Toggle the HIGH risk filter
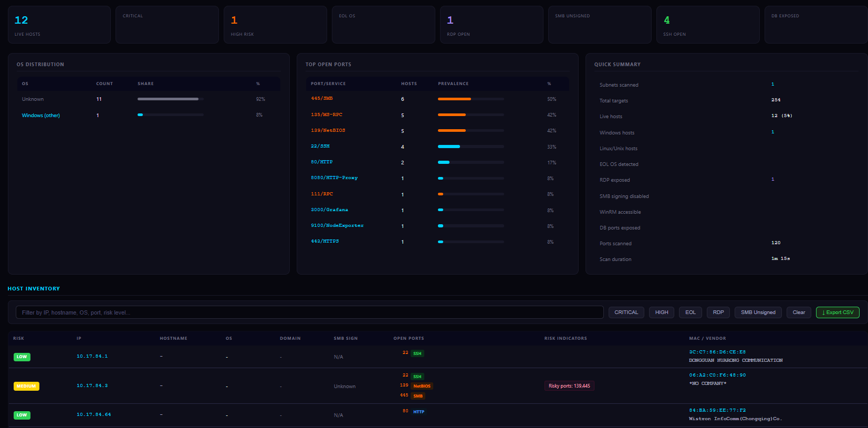Viewport: 868px width, 428px height. pyautogui.click(x=661, y=312)
